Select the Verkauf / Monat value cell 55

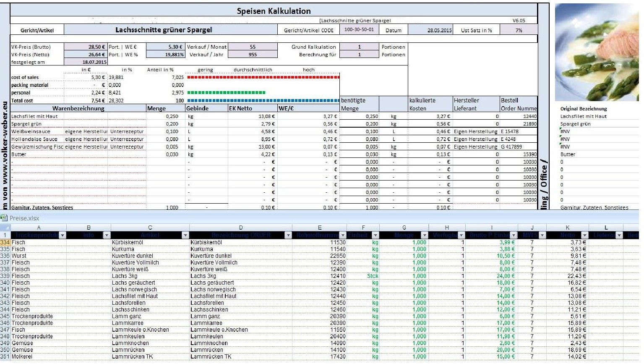[x=253, y=47]
